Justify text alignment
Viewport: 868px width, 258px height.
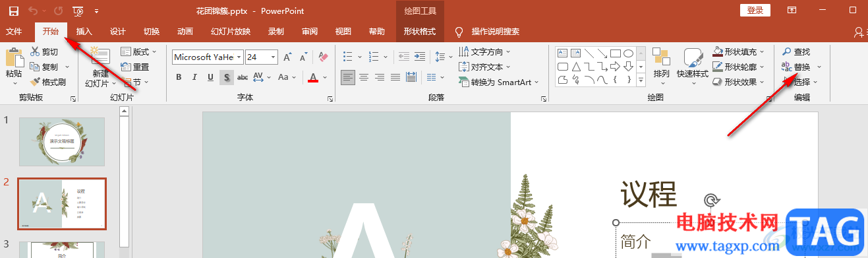point(395,77)
